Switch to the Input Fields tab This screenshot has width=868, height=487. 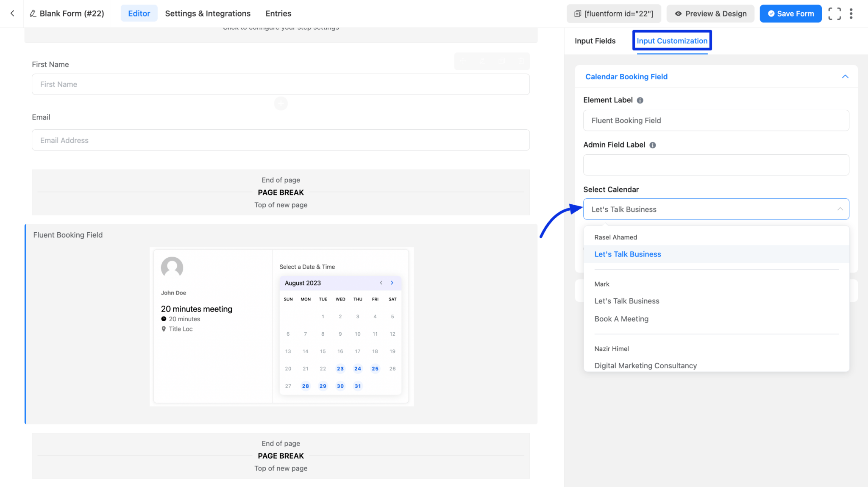tap(595, 40)
